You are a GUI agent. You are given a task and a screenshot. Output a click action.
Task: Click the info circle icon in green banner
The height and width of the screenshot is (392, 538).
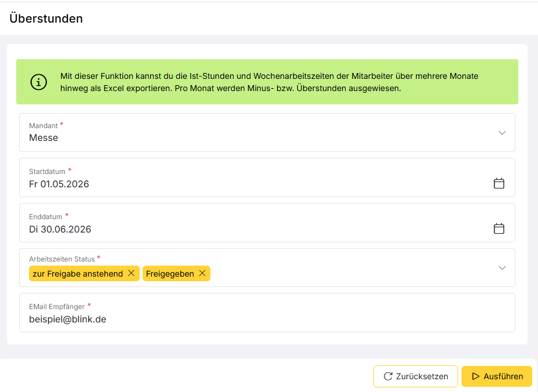38,82
